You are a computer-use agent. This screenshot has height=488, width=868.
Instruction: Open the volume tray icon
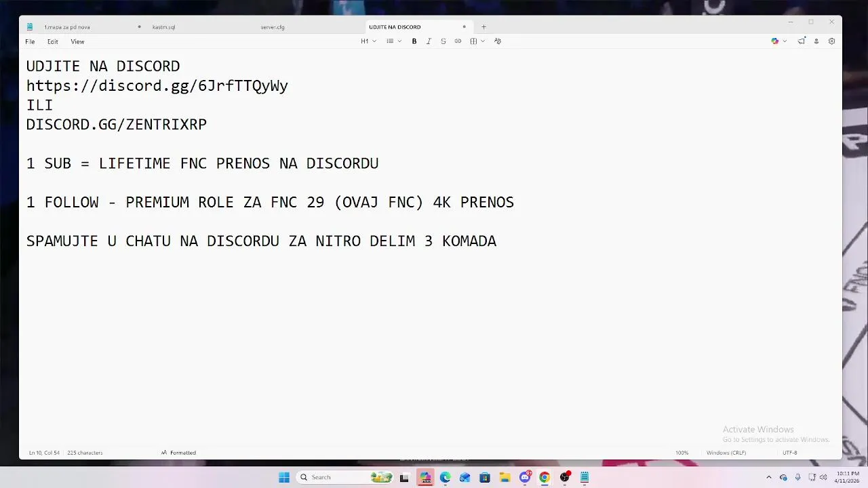(x=823, y=477)
